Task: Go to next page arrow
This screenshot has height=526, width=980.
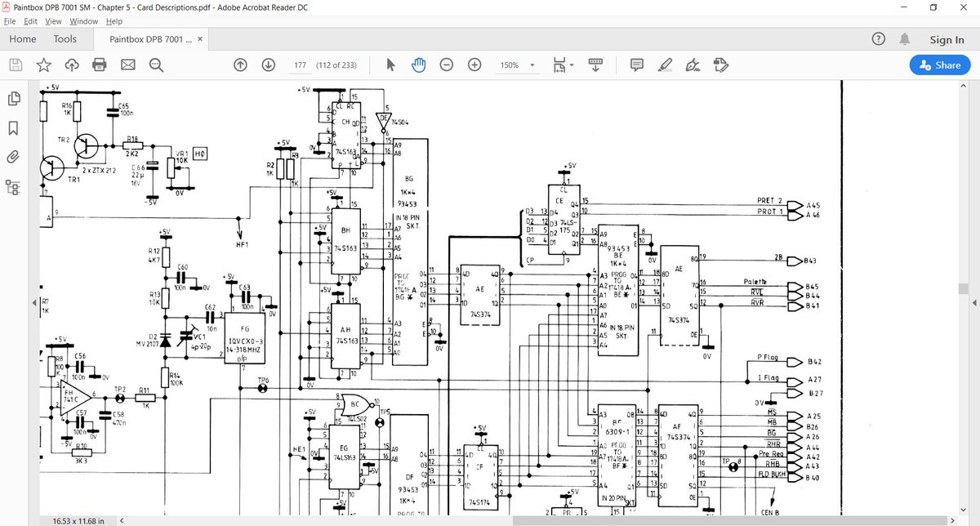Action: coord(268,65)
